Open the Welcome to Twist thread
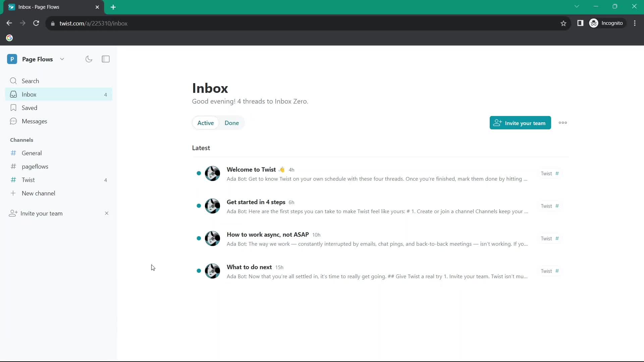This screenshot has height=362, width=644. (x=251, y=169)
